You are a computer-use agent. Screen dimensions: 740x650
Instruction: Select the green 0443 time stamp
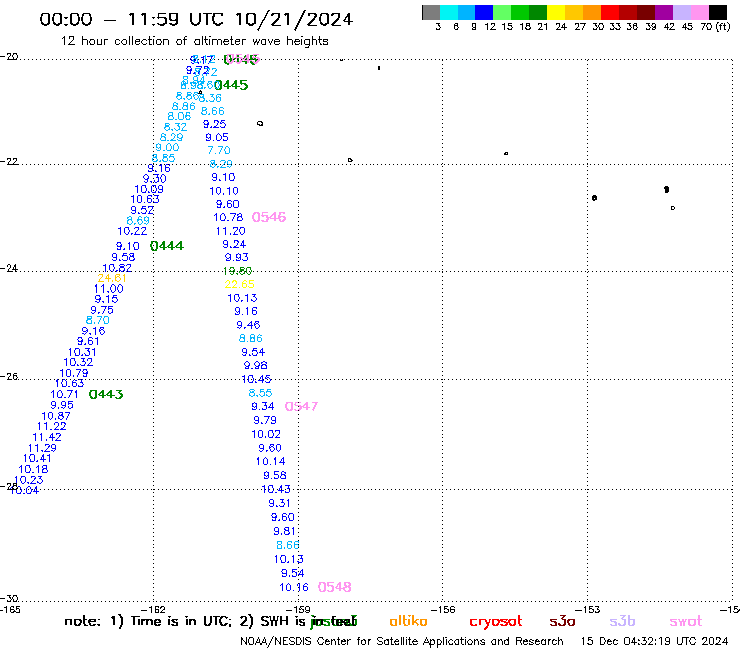click(106, 394)
